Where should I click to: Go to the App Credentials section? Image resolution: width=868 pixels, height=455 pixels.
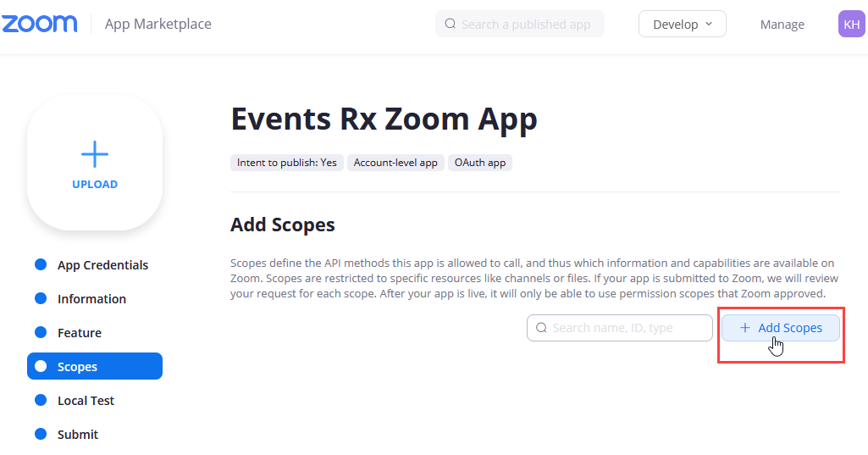(102, 265)
